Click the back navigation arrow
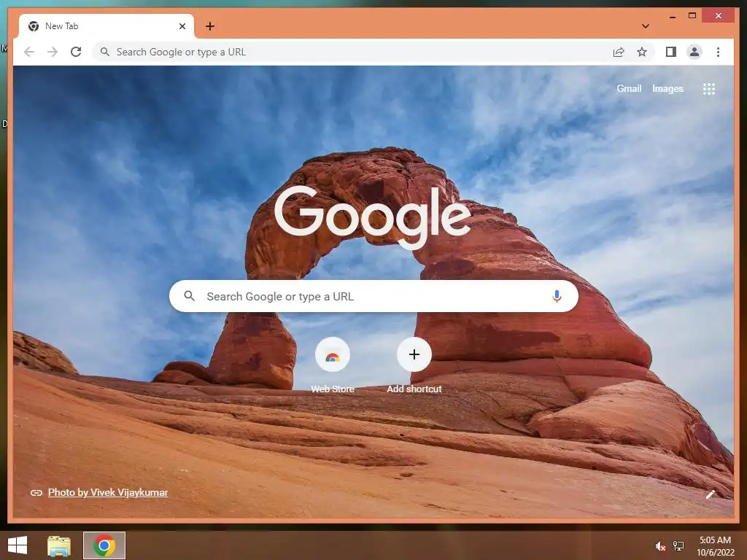Image resolution: width=747 pixels, height=560 pixels. [29, 52]
